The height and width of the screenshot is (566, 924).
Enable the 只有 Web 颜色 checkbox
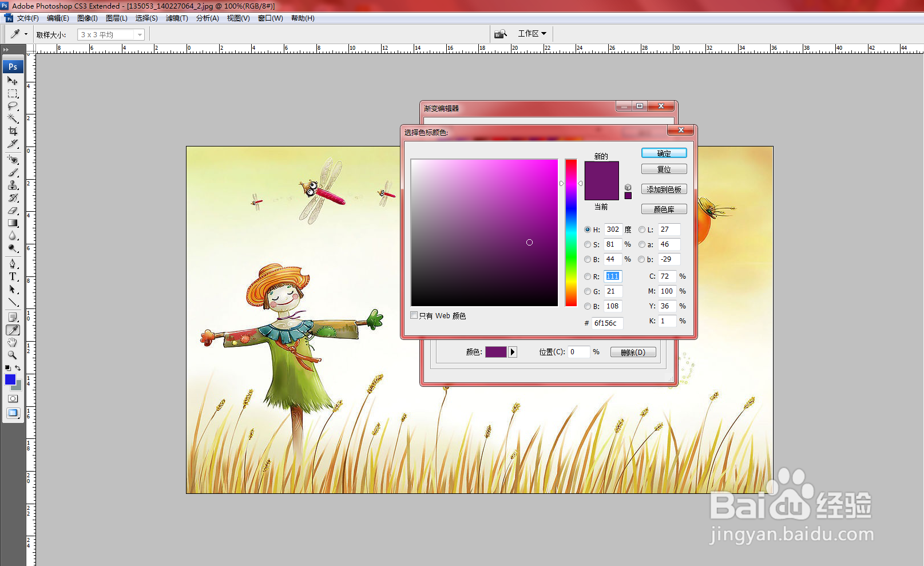tap(414, 315)
